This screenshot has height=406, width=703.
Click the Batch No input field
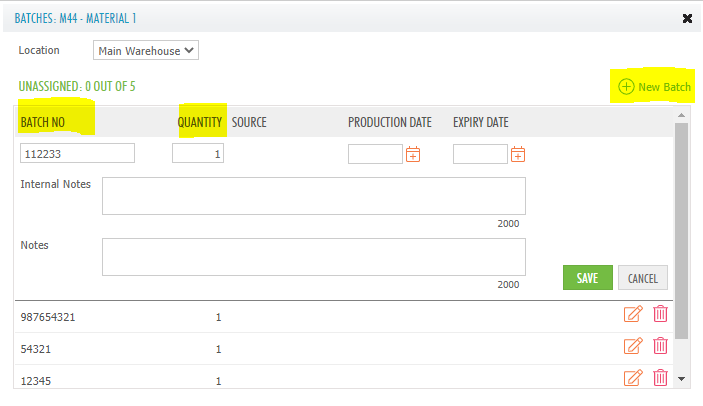(x=77, y=153)
